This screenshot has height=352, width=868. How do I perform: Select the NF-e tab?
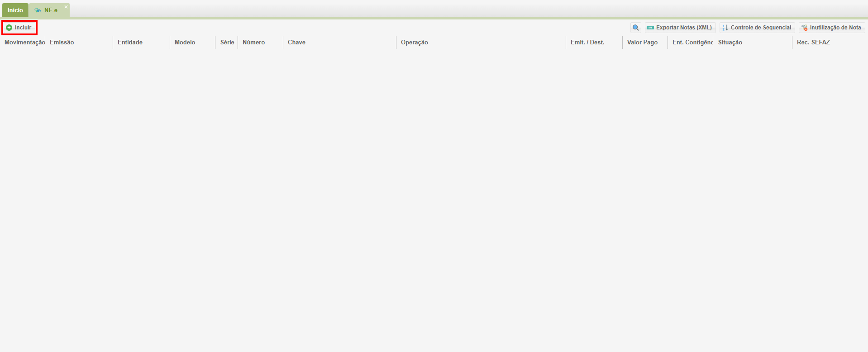[x=49, y=10]
